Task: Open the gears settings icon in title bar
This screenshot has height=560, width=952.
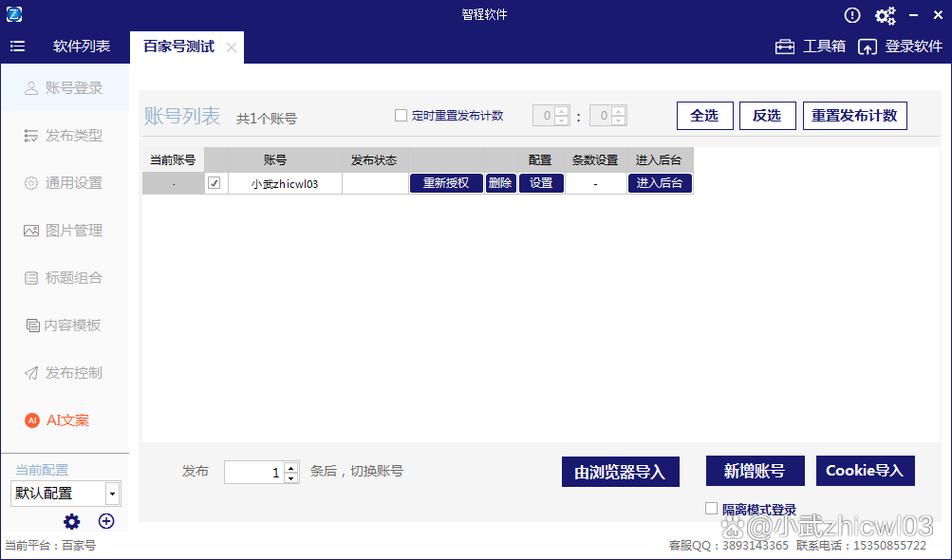Action: click(885, 15)
